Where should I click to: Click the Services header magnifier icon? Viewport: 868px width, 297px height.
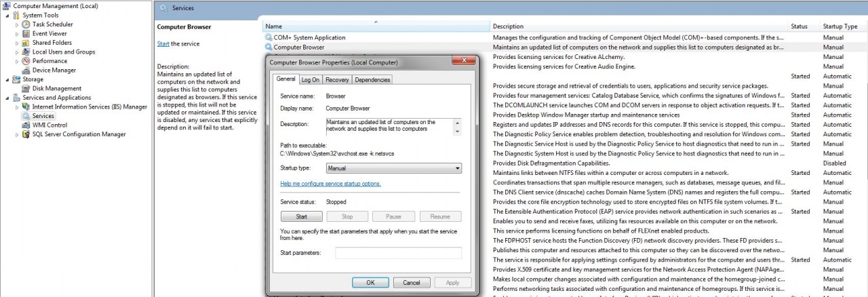point(163,8)
